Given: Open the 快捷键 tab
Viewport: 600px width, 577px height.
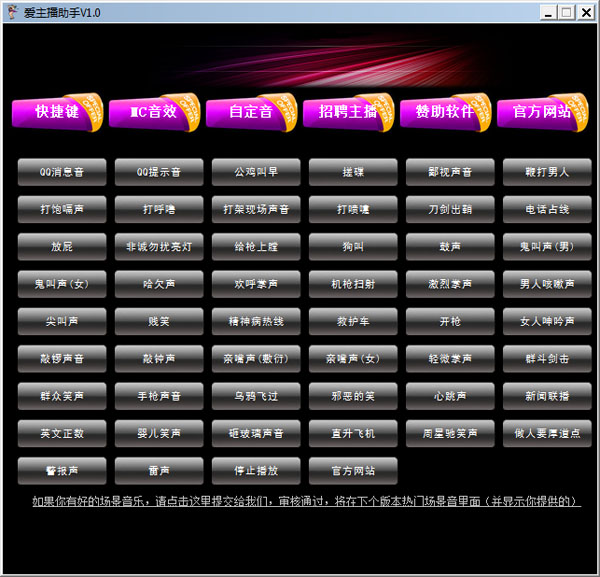Looking at the screenshot, I should click(x=57, y=112).
